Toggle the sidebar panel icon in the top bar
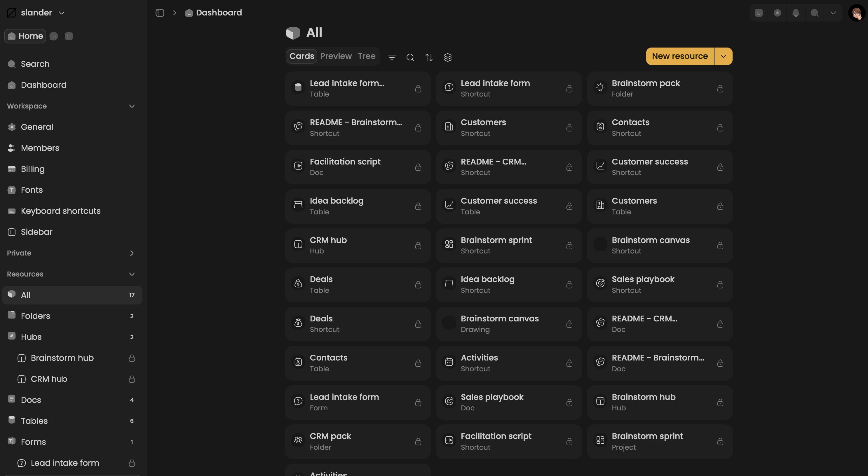The width and height of the screenshot is (868, 476). (160, 13)
